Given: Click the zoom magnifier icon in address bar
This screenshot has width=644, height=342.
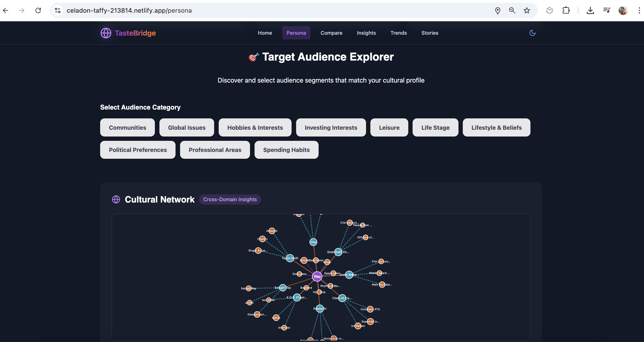Looking at the screenshot, I should pos(512,10).
